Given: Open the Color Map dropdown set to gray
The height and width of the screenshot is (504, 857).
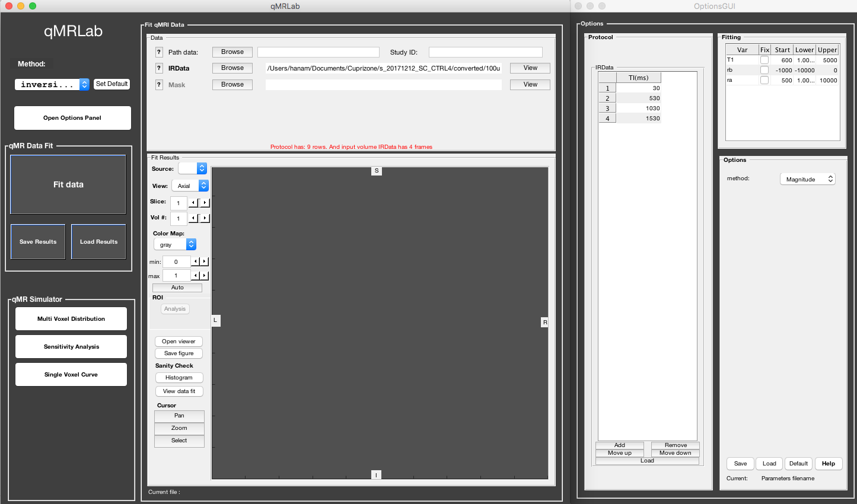Looking at the screenshot, I should 175,244.
